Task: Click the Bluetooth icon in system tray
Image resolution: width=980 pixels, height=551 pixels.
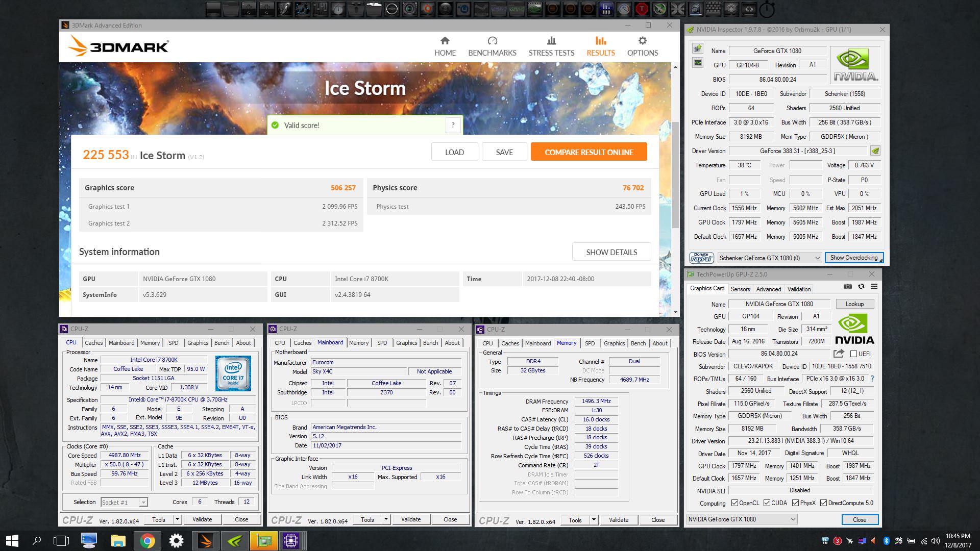Action: pos(887,541)
